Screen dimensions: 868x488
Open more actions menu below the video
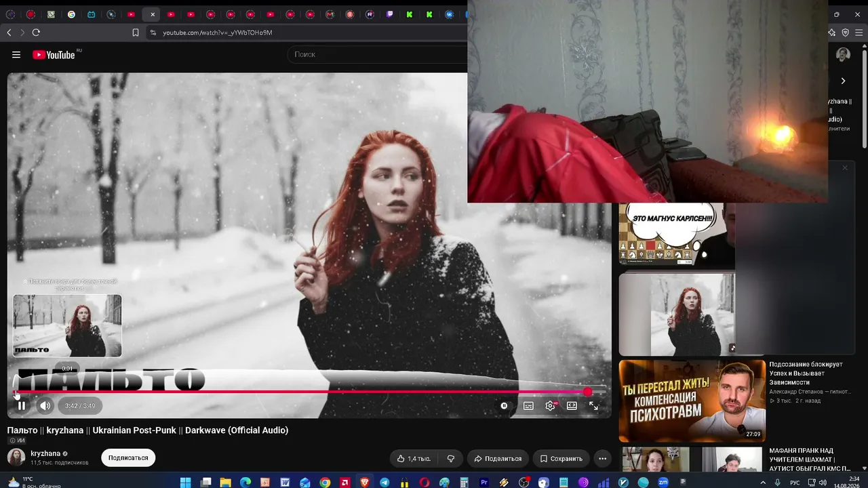coord(602,459)
